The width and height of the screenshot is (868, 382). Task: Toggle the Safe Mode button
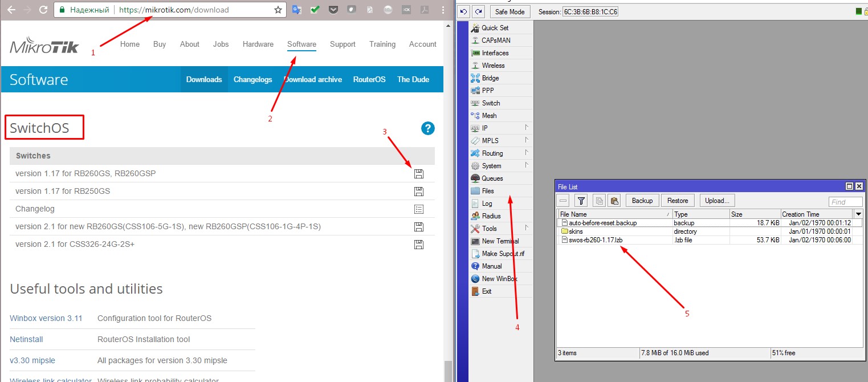(x=510, y=11)
